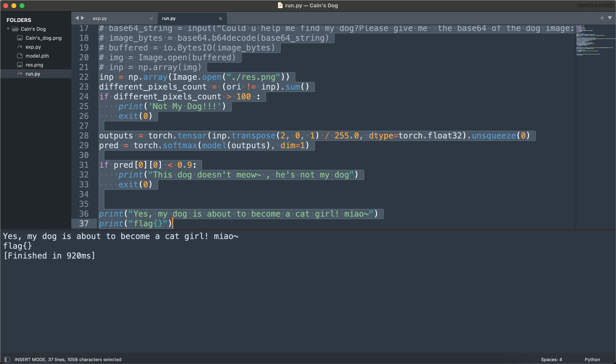
Task: Click line number 28 in the gutter
Action: (84, 136)
